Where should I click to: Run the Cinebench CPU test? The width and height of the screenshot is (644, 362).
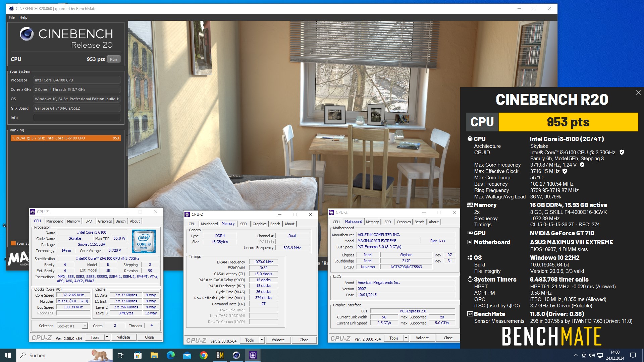114,59
